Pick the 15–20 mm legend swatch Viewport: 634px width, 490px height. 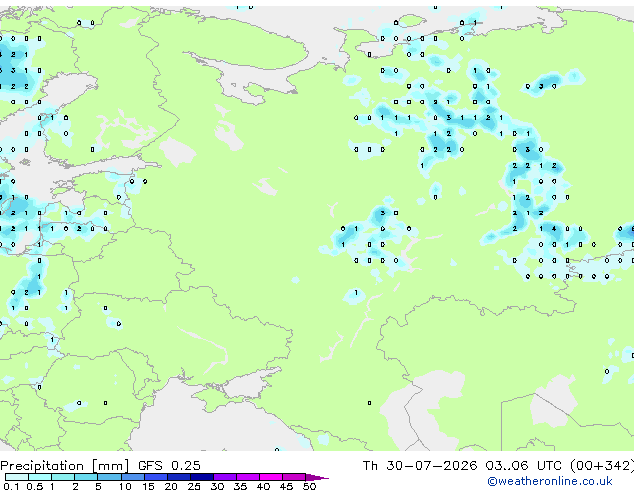coord(156,477)
